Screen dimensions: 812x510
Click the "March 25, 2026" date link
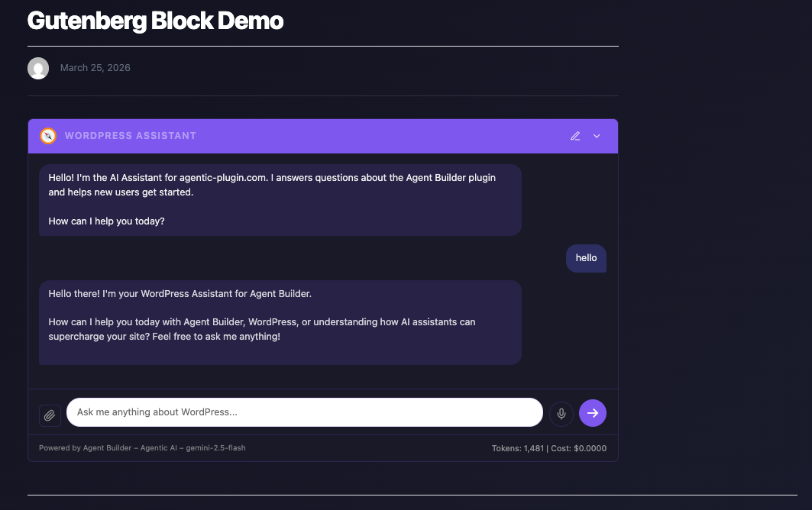pos(95,68)
